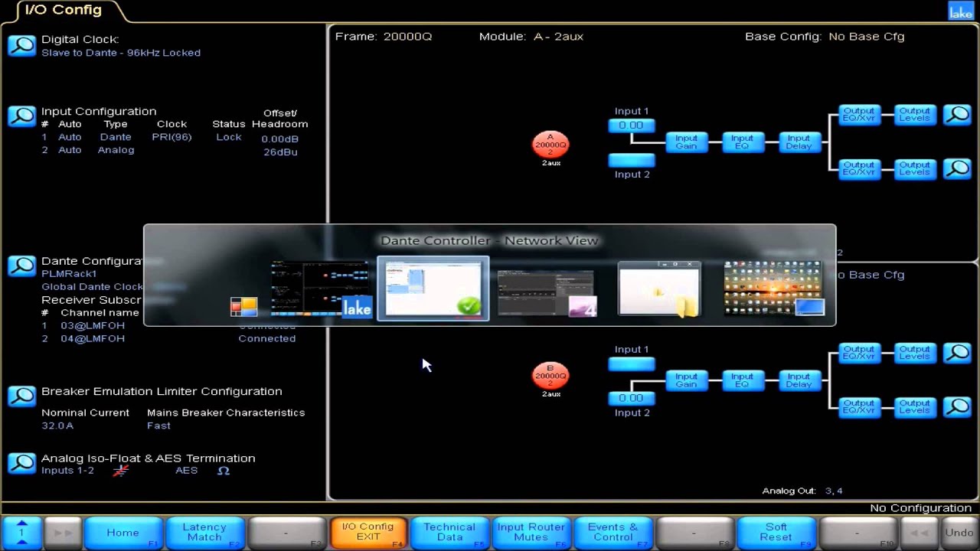Click the Soft Reset button
Image resolution: width=980 pixels, height=551 pixels.
click(x=776, y=533)
